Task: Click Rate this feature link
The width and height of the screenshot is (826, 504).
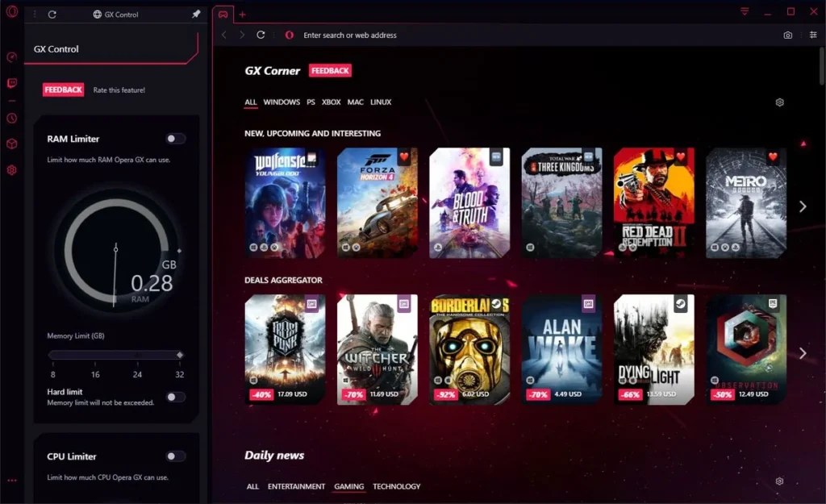Action: point(119,90)
